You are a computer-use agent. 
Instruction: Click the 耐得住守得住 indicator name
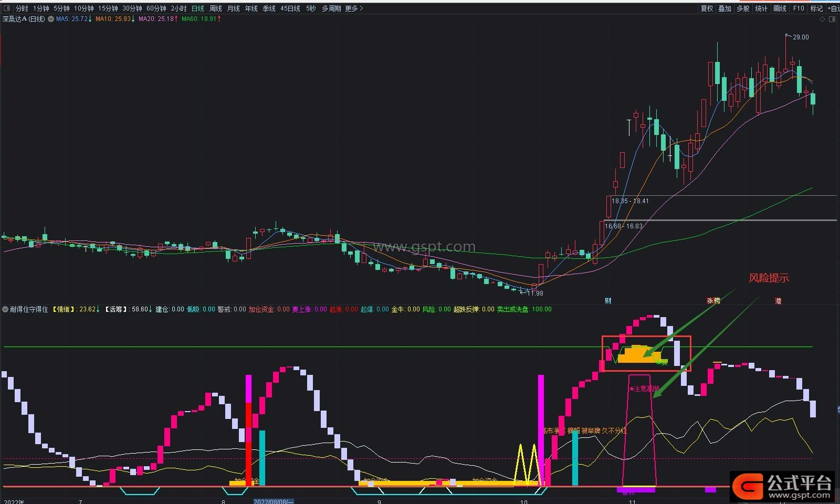[x=29, y=309]
